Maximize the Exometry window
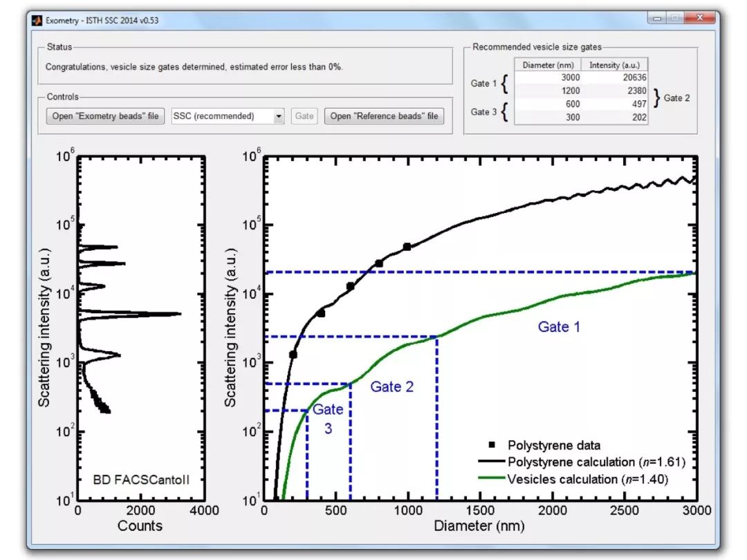Viewport: 747px width, 560px height. click(x=675, y=19)
